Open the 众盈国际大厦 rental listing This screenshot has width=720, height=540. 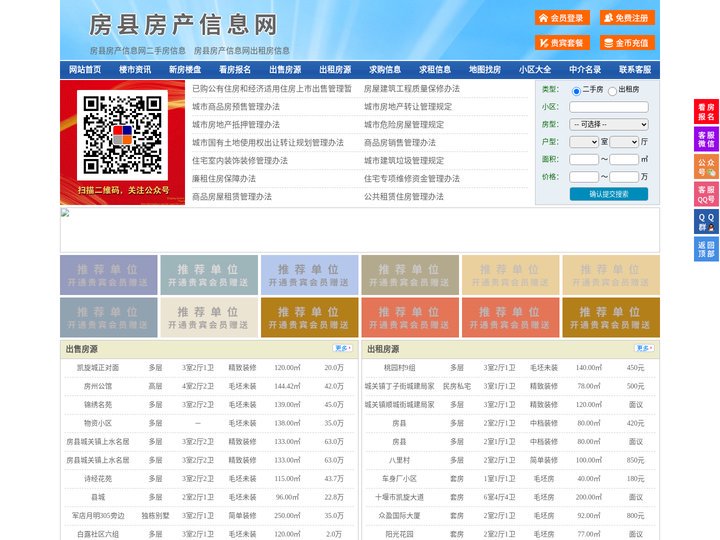point(399,516)
